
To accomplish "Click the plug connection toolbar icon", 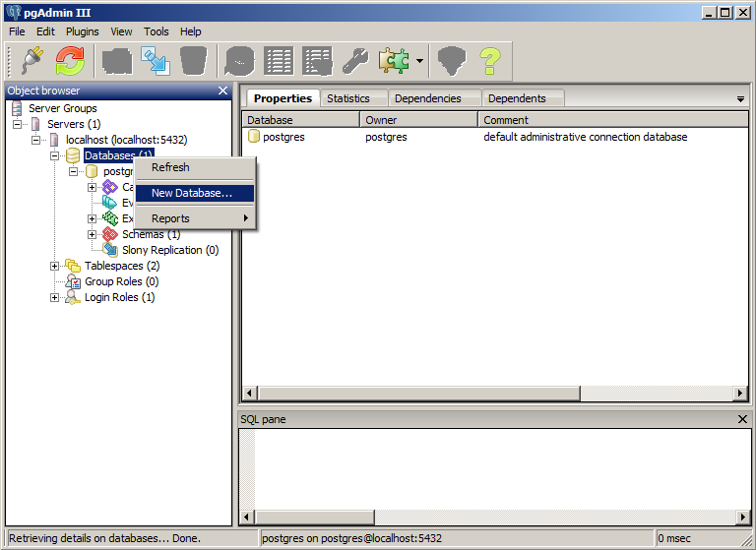I will (32, 61).
